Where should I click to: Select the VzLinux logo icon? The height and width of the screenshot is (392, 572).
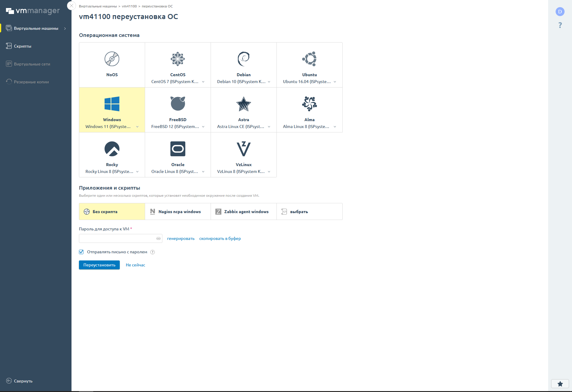(244, 149)
